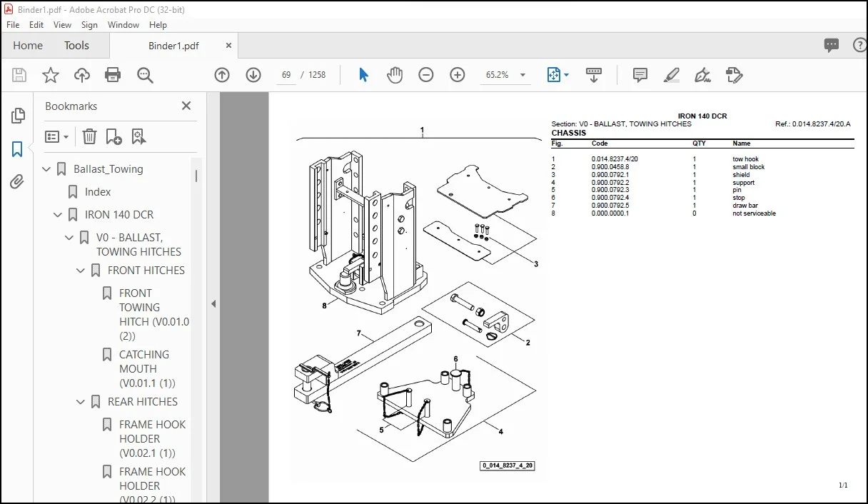
Task: Open chat notifications bubble icon
Action: 832,45
